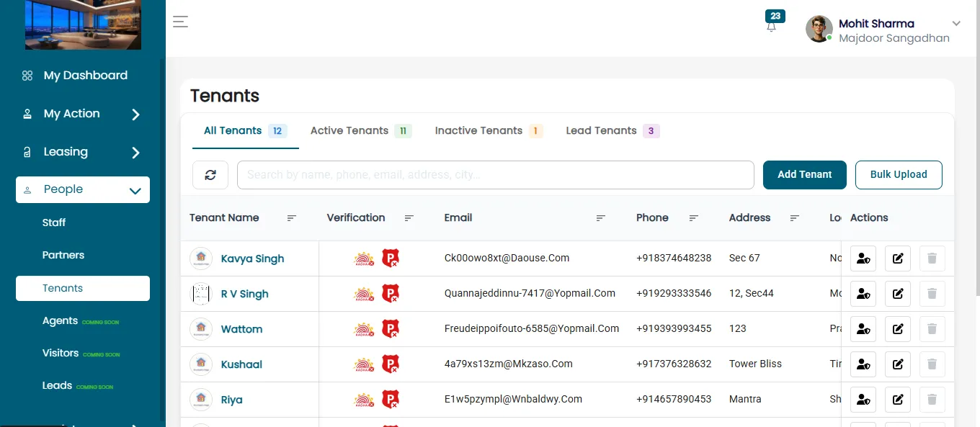Sort by the Email column icon
Screen dimensions: 980x427
[x=600, y=218]
